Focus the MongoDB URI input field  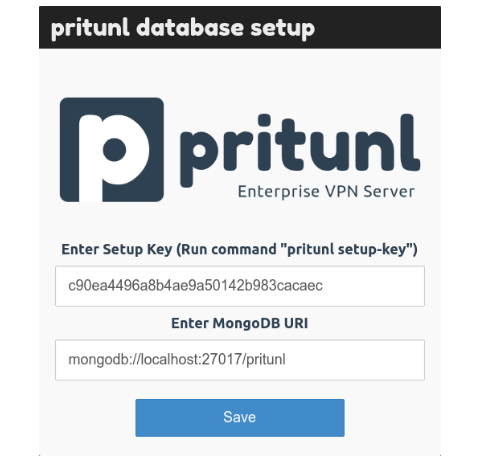[x=240, y=360]
